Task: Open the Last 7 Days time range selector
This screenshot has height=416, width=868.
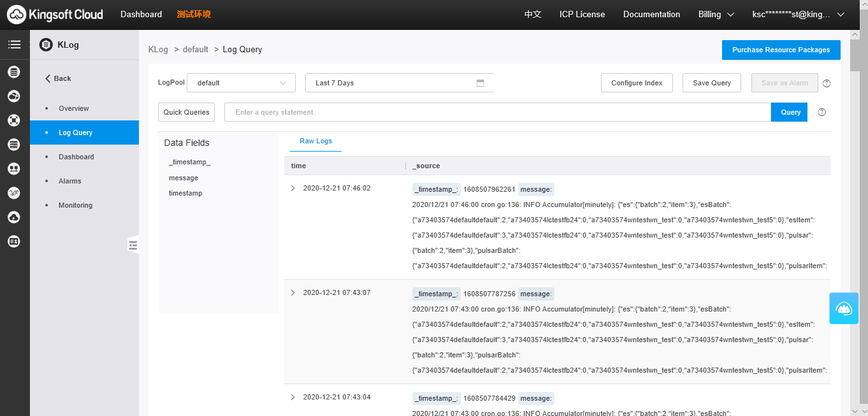Action: point(400,83)
